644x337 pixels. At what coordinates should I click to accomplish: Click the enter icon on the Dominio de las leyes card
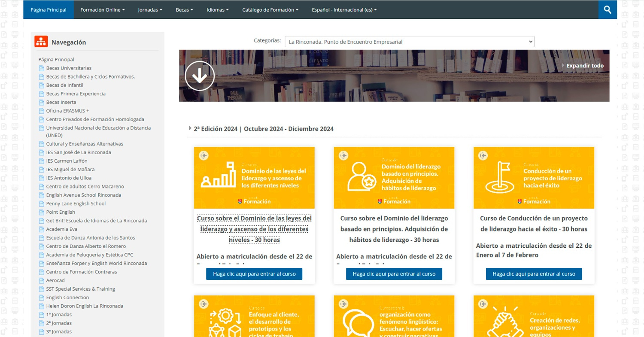[x=204, y=155]
